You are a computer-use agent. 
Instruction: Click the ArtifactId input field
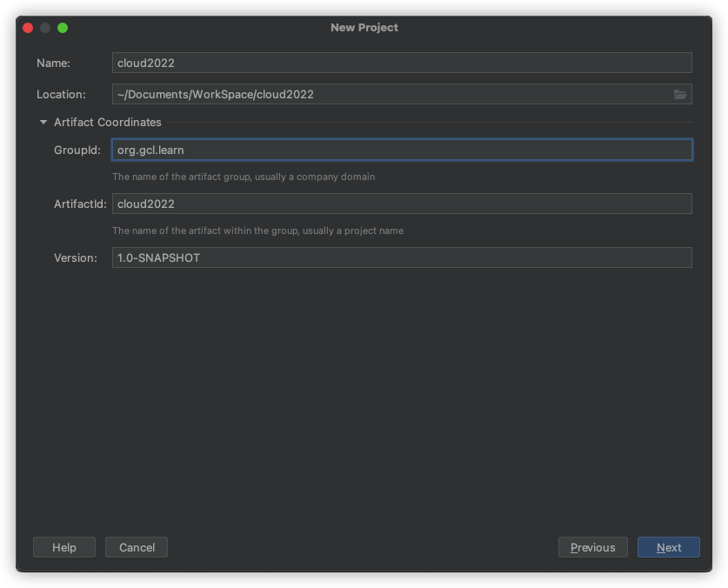(x=402, y=204)
